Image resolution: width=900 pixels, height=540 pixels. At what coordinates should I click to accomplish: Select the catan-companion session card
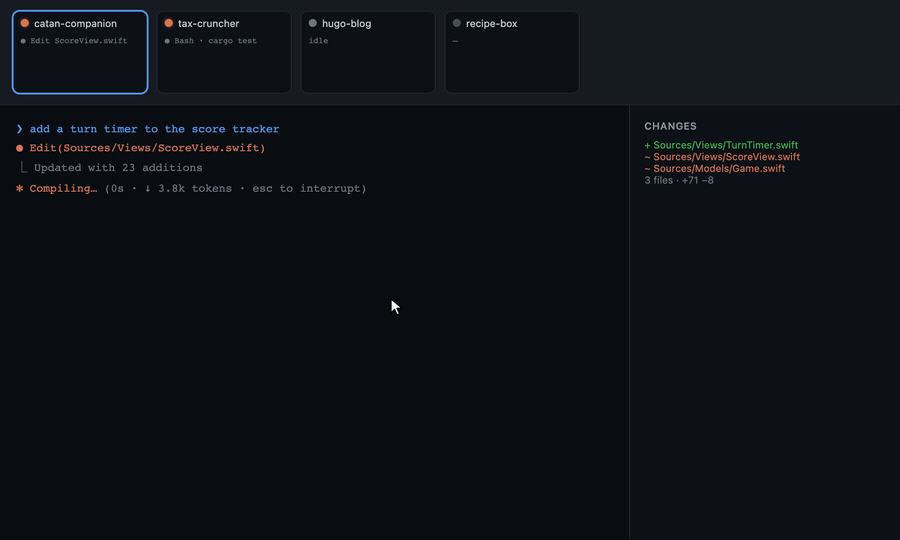tap(80, 52)
